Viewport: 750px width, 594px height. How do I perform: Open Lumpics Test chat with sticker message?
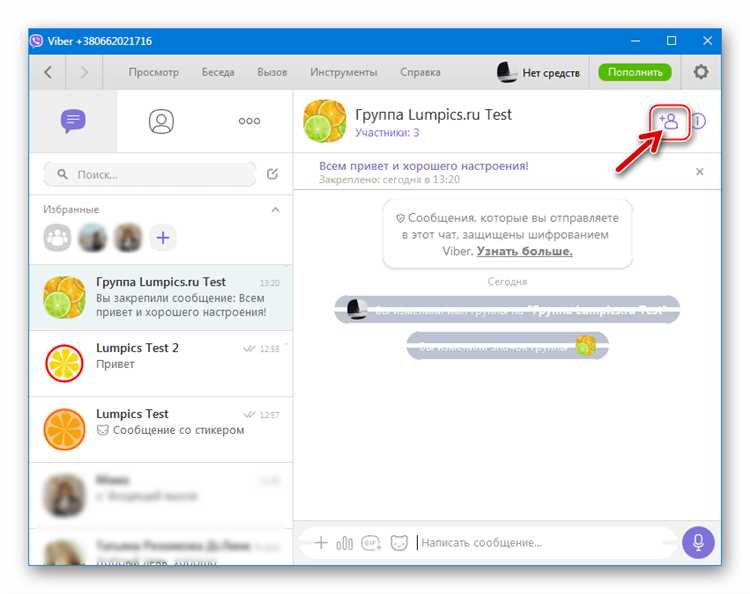coord(161,429)
